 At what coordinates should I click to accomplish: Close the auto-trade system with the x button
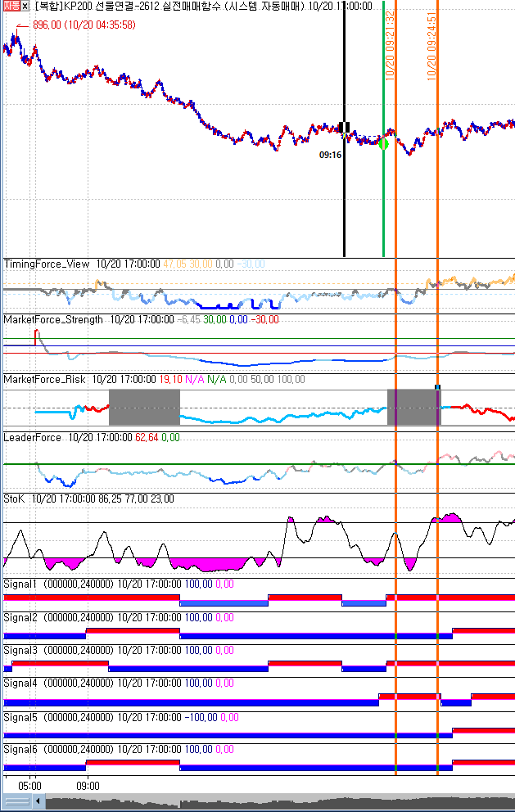(25, 7)
